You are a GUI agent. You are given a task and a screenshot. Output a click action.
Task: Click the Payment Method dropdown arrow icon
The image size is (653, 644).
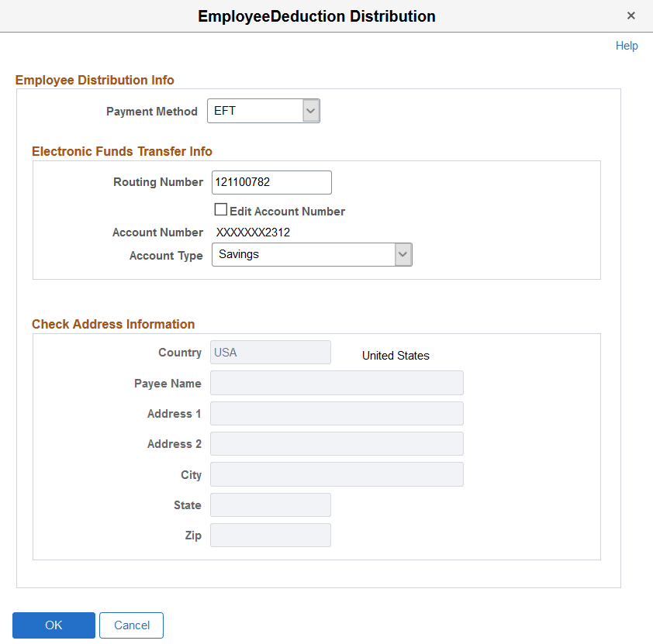click(310, 111)
